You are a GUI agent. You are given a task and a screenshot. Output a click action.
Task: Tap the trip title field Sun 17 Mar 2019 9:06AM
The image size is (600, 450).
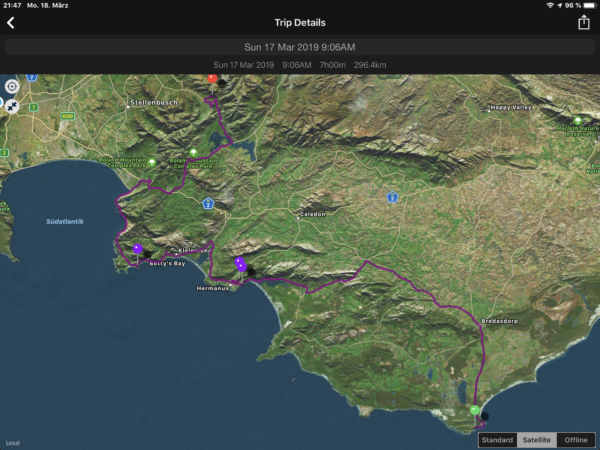(x=300, y=47)
